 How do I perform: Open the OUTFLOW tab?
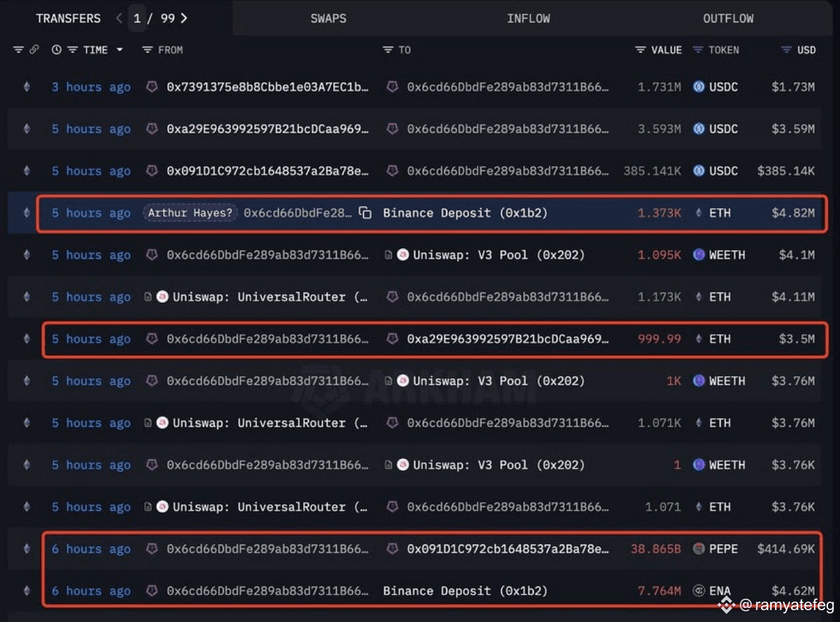[728, 19]
